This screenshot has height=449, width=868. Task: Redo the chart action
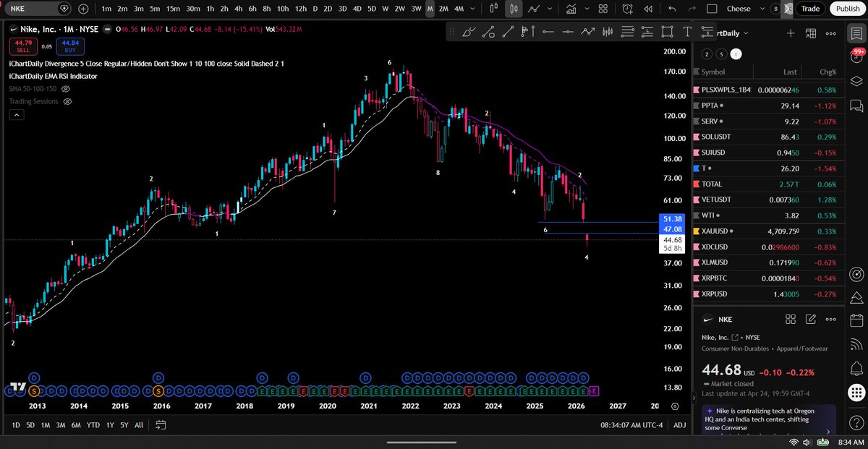(x=692, y=9)
